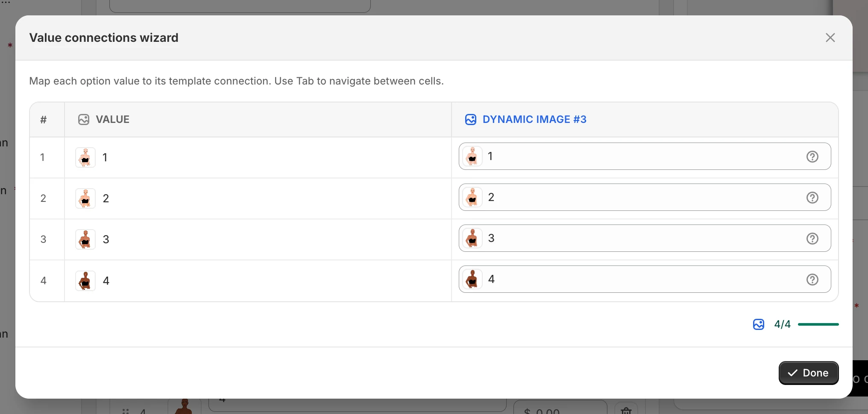868x414 pixels.
Task: Click the thumbnail of value 4 in VALUE column
Action: pyautogui.click(x=85, y=281)
